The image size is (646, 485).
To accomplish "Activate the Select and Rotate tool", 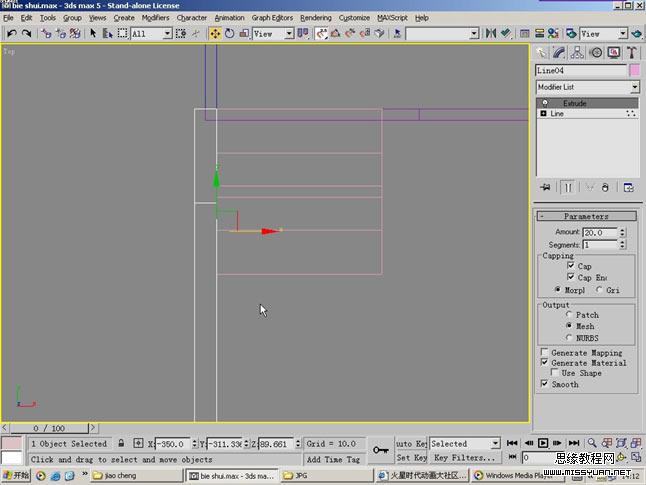I will [x=229, y=33].
